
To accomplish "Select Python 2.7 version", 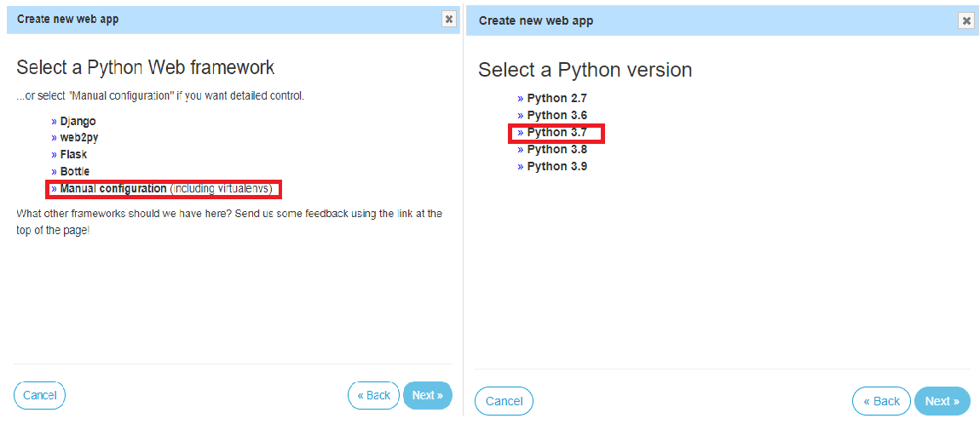I will pyautogui.click(x=556, y=98).
